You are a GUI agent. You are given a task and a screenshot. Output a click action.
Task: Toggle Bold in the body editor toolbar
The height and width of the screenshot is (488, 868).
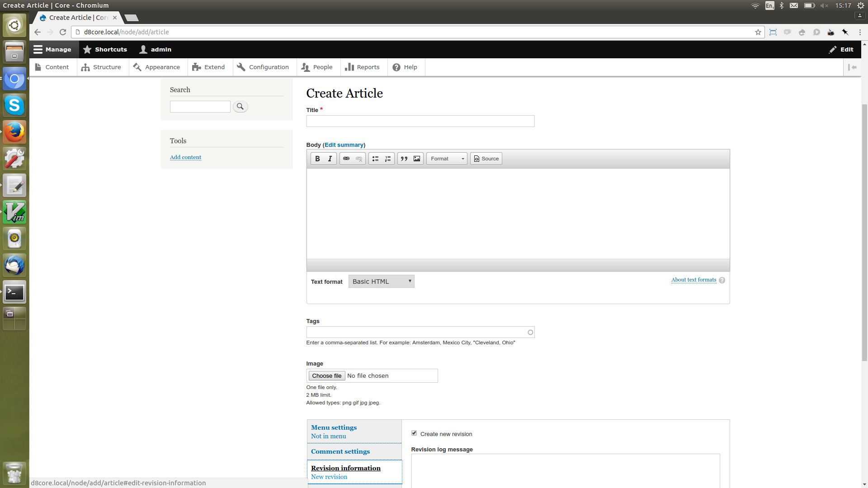click(x=317, y=159)
